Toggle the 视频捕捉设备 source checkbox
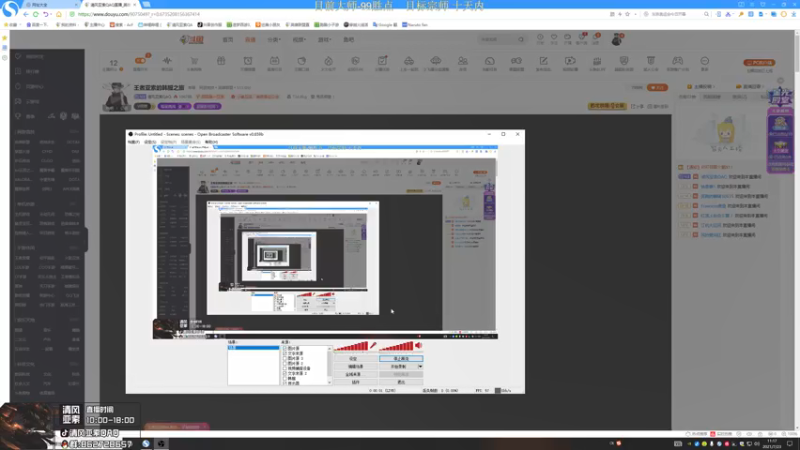 (x=285, y=368)
